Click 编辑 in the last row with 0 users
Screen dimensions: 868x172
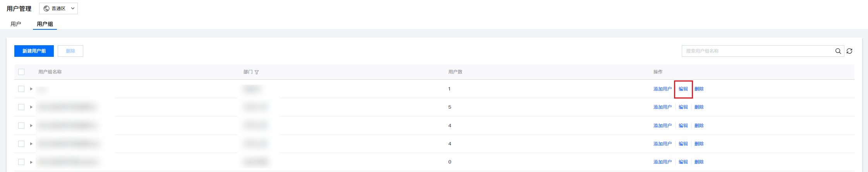[x=683, y=162]
